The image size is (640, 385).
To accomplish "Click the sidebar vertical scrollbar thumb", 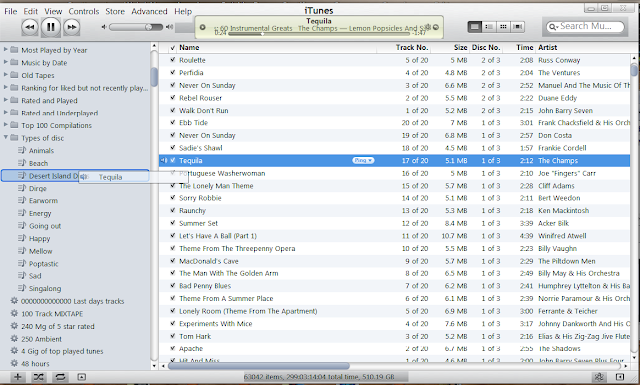I will coord(154,77).
